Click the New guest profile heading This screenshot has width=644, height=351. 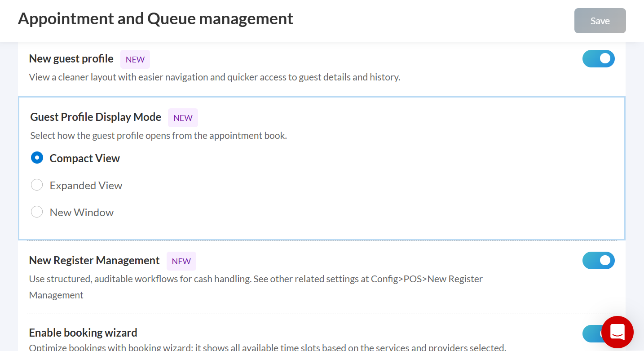pos(71,59)
